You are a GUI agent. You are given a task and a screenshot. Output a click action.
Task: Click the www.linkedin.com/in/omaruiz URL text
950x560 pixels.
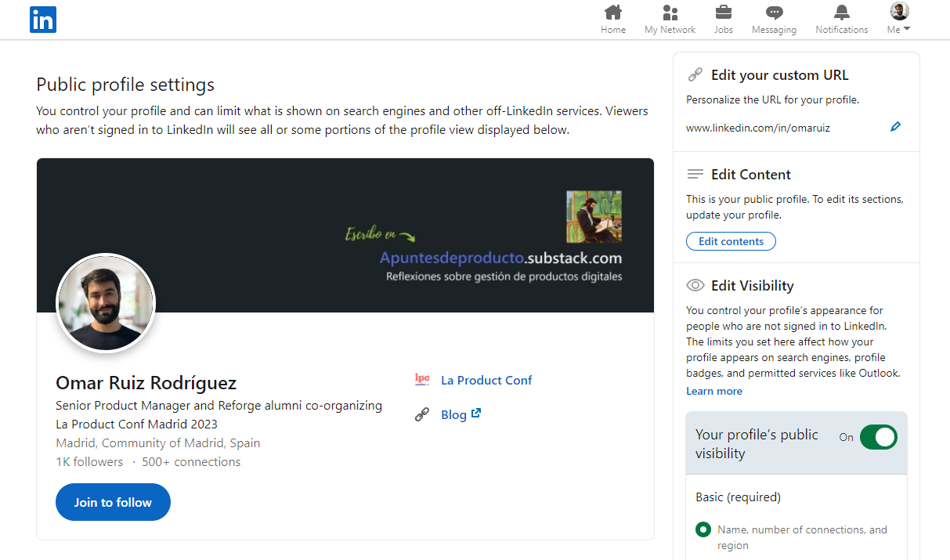758,127
